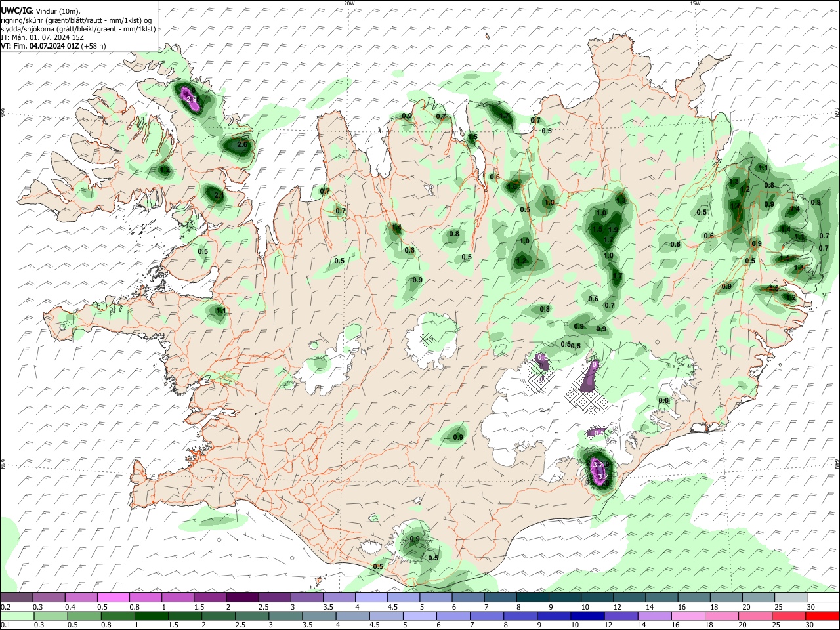Click the 2 swatch in rain legend

219,616
